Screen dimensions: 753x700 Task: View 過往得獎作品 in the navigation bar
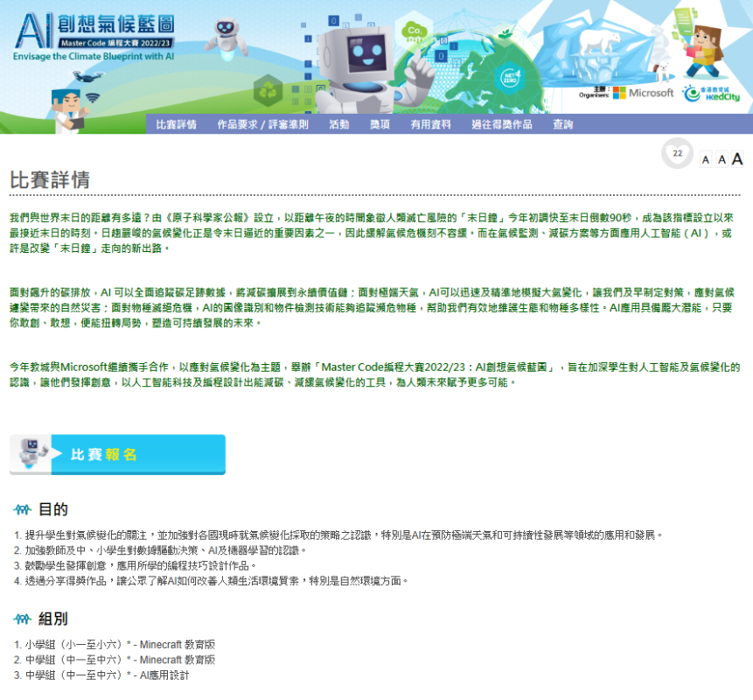[501, 124]
